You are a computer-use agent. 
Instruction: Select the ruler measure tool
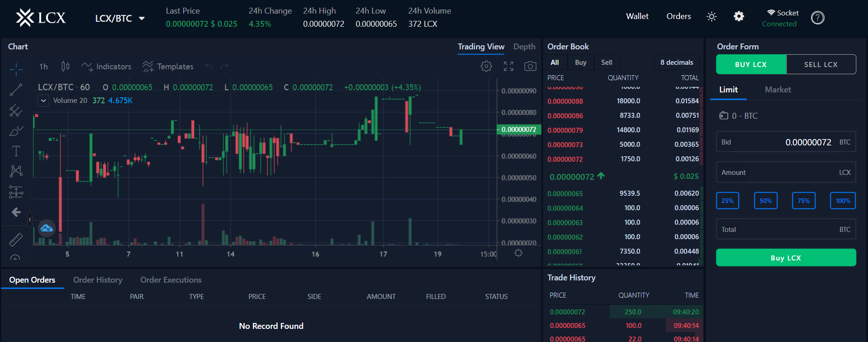coord(16,239)
